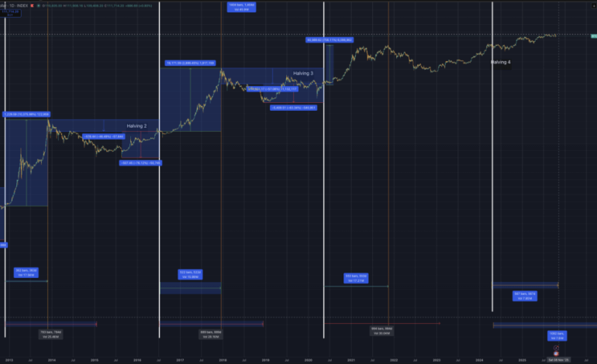The image size is (597, 364).
Task: Select the Halving 2 text label
Action: 142,125
